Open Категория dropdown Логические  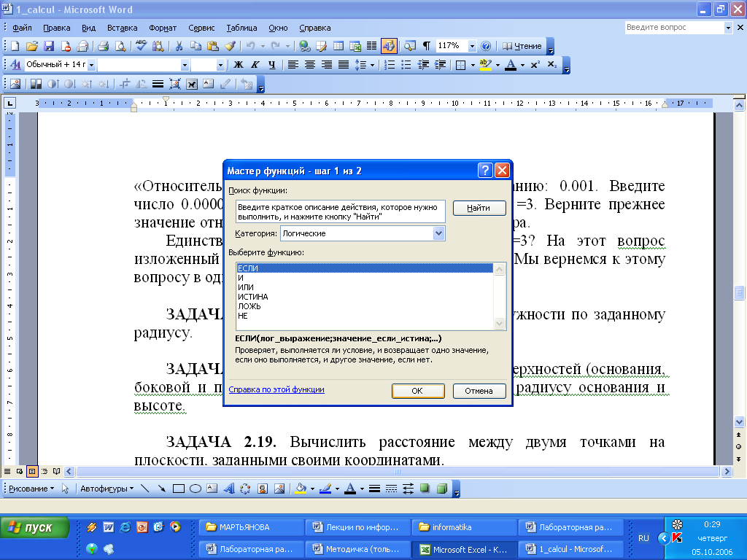pos(438,233)
